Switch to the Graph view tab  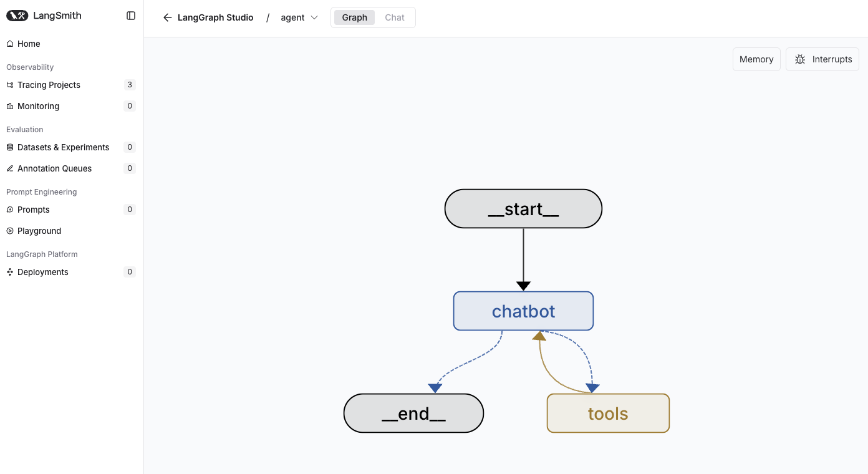click(354, 17)
